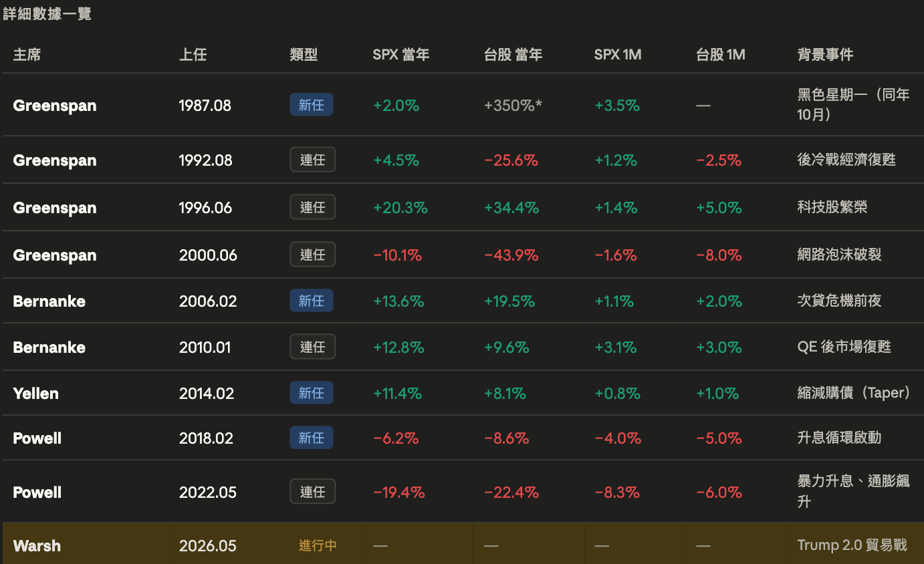Click the Trump 2.0 貿易戰 event text
924x564 pixels.
[x=852, y=545]
